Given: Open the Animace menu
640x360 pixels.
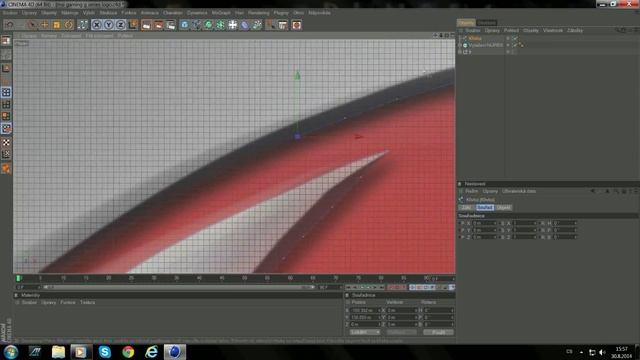Looking at the screenshot, I should pos(150,13).
